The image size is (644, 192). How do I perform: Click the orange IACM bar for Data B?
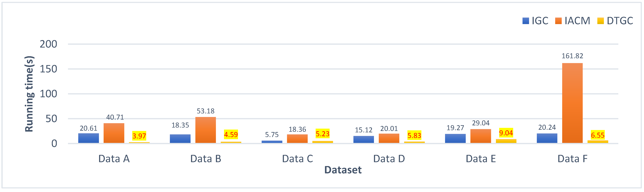(x=205, y=130)
